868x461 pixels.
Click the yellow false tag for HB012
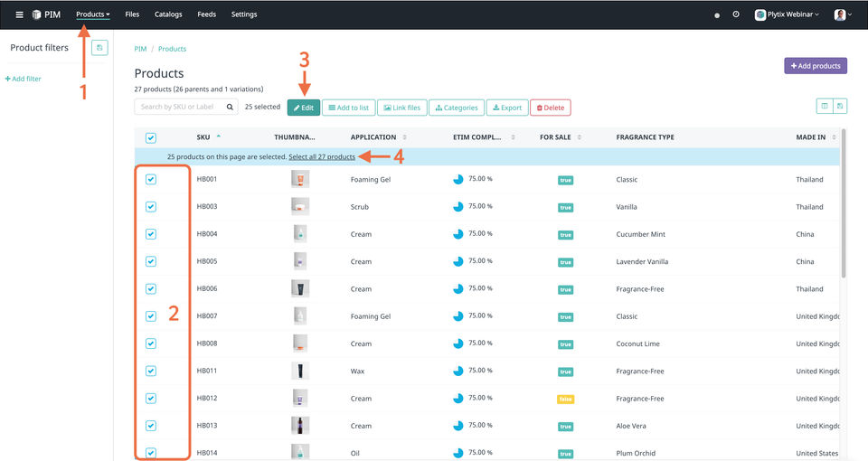[x=565, y=399]
